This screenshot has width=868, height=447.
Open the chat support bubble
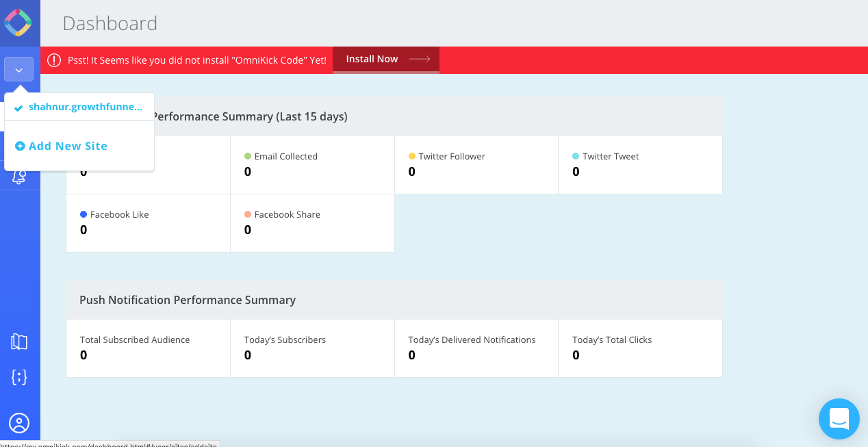(x=839, y=418)
